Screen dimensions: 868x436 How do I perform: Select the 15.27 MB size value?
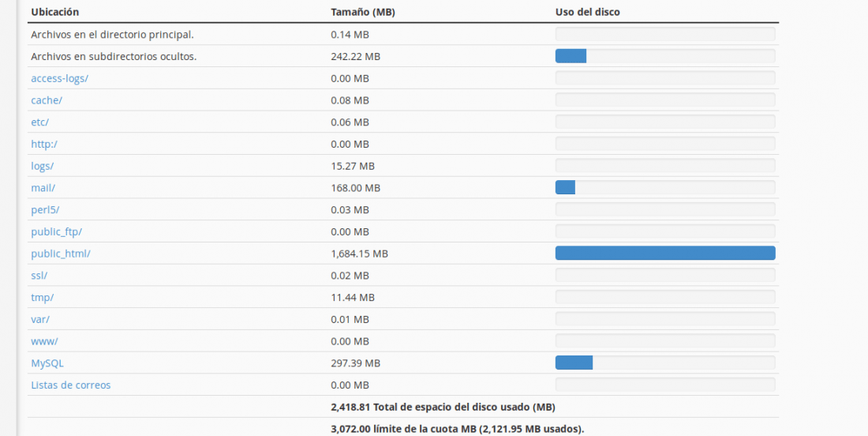[x=353, y=166]
